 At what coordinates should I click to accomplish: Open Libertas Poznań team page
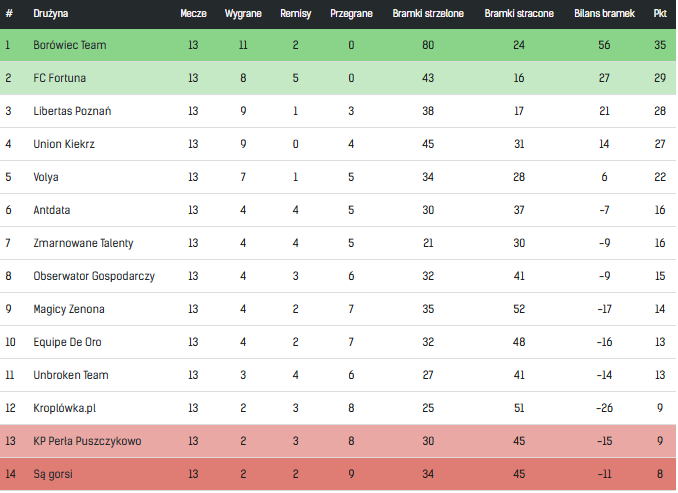(72, 111)
